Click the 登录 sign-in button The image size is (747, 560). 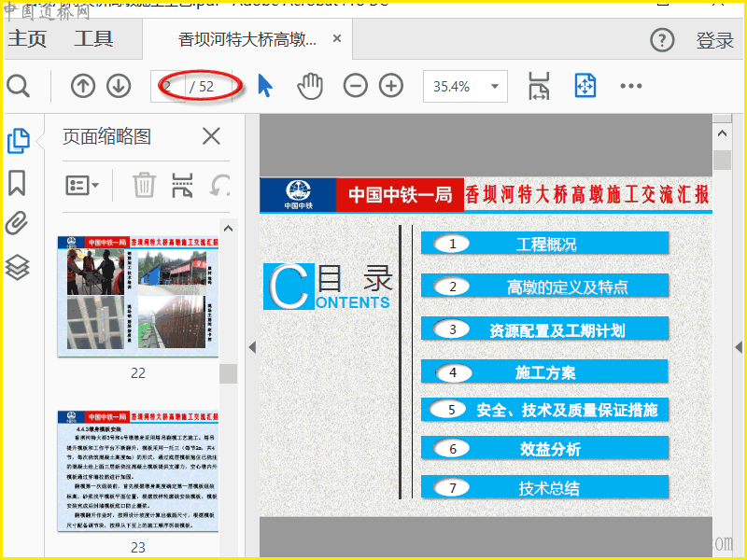pyautogui.click(x=714, y=40)
